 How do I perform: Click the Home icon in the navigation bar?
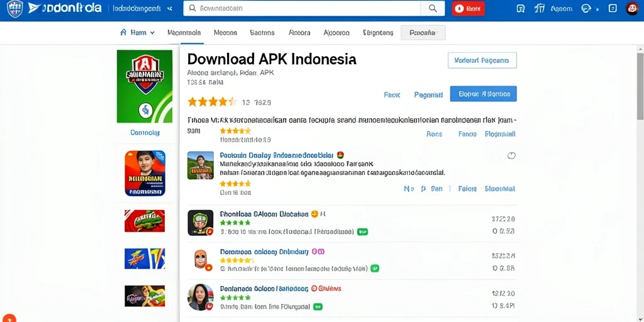pyautogui.click(x=123, y=33)
